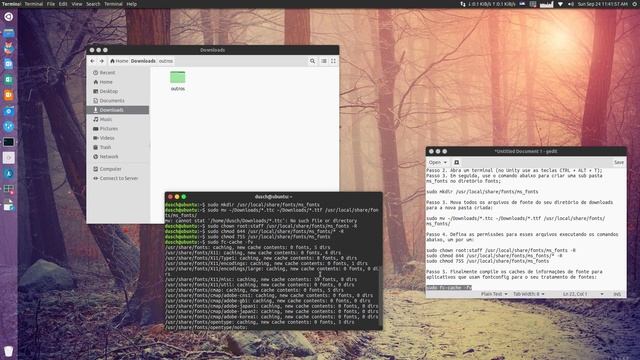Viewport: 640px width, 360px height.
Task: Click 'sudo mkdir' line in gedit document
Action: [482, 192]
